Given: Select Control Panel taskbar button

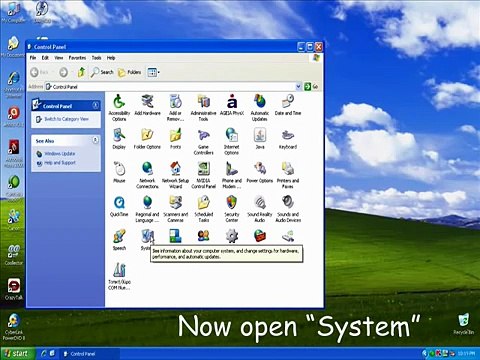Looking at the screenshot, I should tap(90, 354).
